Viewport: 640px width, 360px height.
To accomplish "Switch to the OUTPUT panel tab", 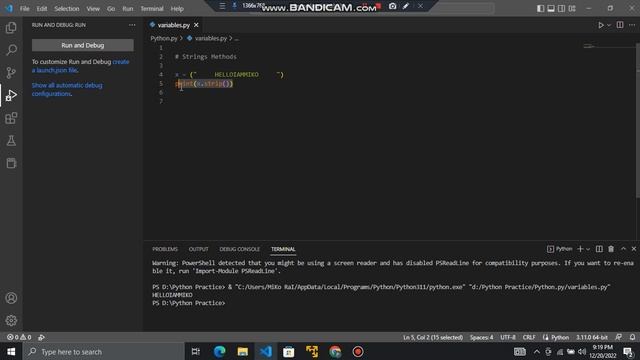I will tap(198, 249).
